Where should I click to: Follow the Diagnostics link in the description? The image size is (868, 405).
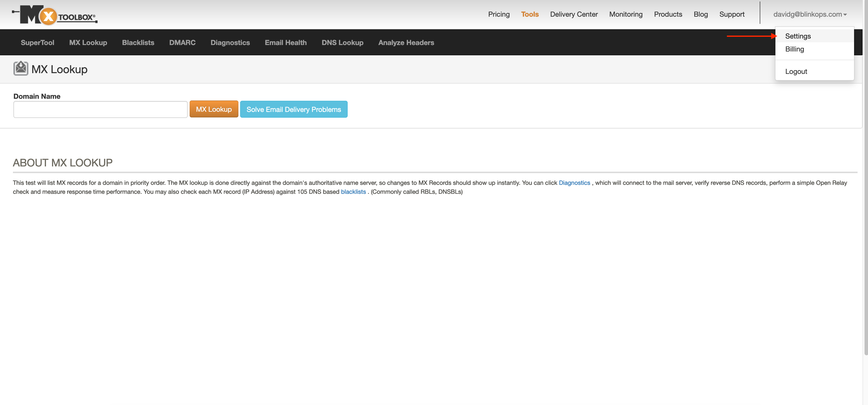click(574, 183)
